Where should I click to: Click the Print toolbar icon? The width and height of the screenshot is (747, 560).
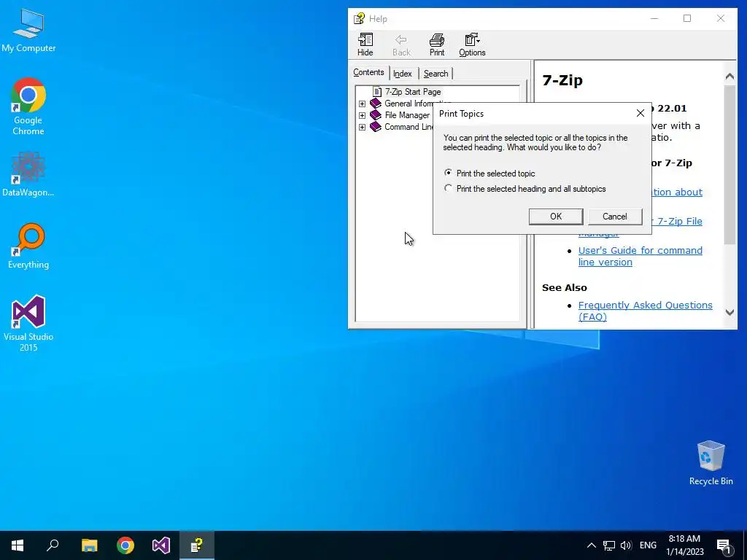437,44
